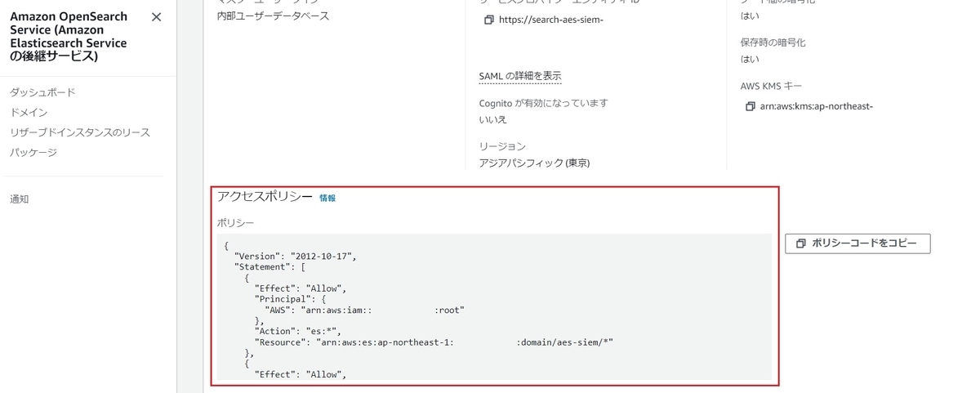Click ポリシーコードをコピー button

(857, 243)
